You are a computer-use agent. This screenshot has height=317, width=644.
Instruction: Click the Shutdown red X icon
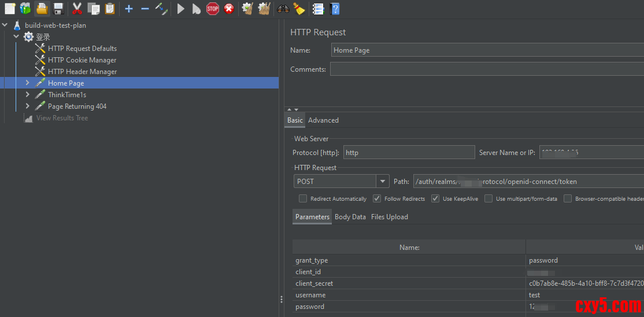(229, 9)
